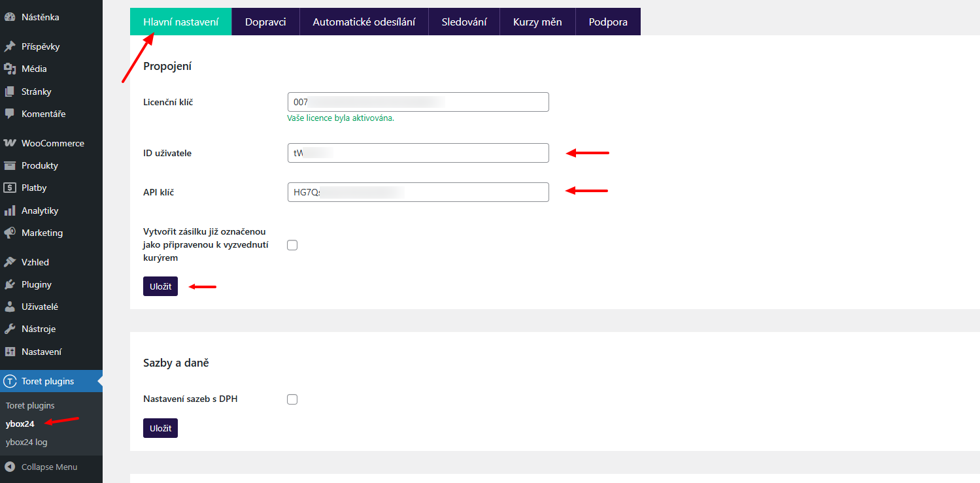Screen dimensions: 980x483
Task: Click the Média library icon
Action: [10, 69]
